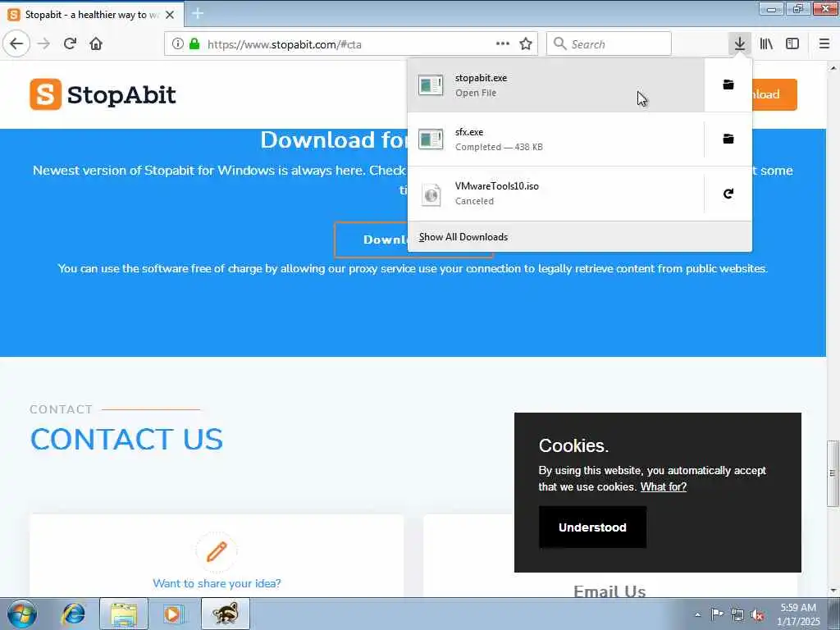Screen dimensions: 840x630
Task: Show the sidebars icon
Action: click(x=792, y=44)
